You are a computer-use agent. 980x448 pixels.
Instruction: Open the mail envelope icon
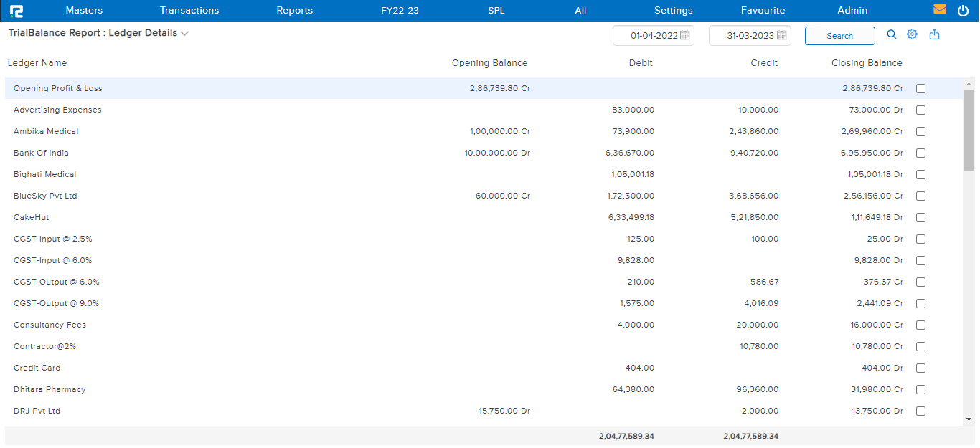point(940,10)
